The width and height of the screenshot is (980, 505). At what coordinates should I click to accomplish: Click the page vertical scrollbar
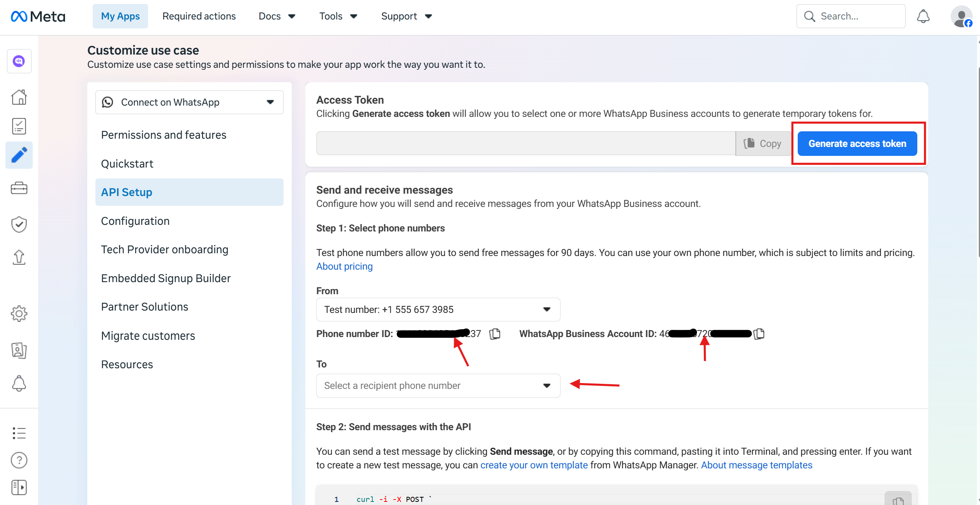point(978,162)
